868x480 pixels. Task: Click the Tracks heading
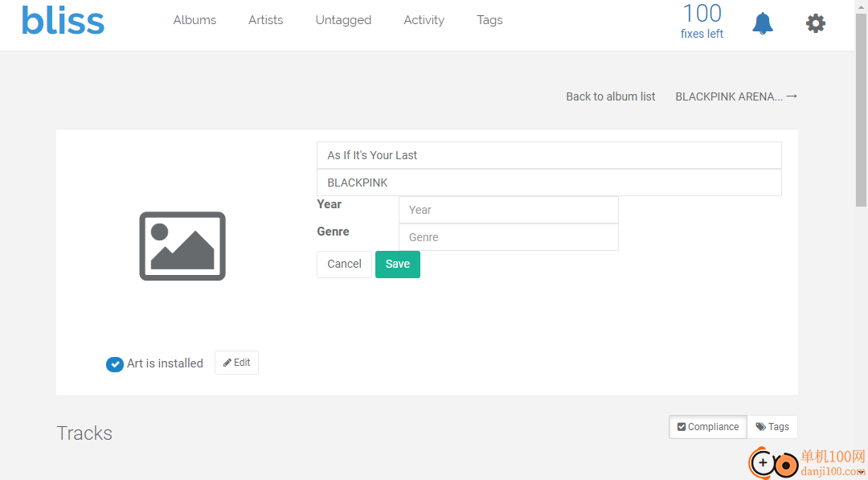84,433
